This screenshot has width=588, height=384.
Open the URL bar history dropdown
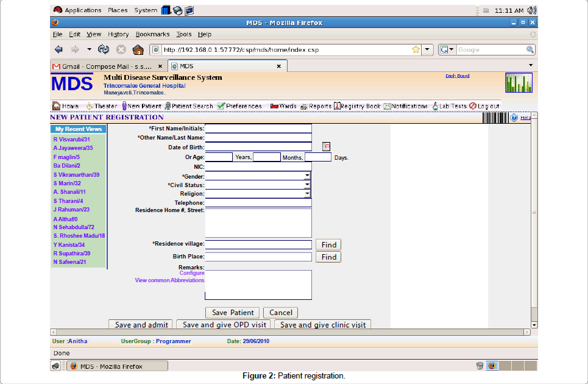(x=427, y=49)
